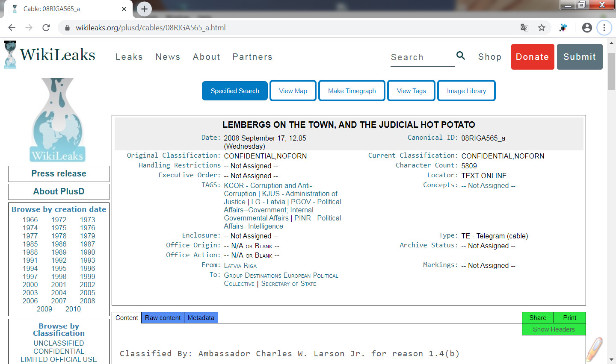
Task: Switch to the Metadata tab
Action: pyautogui.click(x=201, y=318)
